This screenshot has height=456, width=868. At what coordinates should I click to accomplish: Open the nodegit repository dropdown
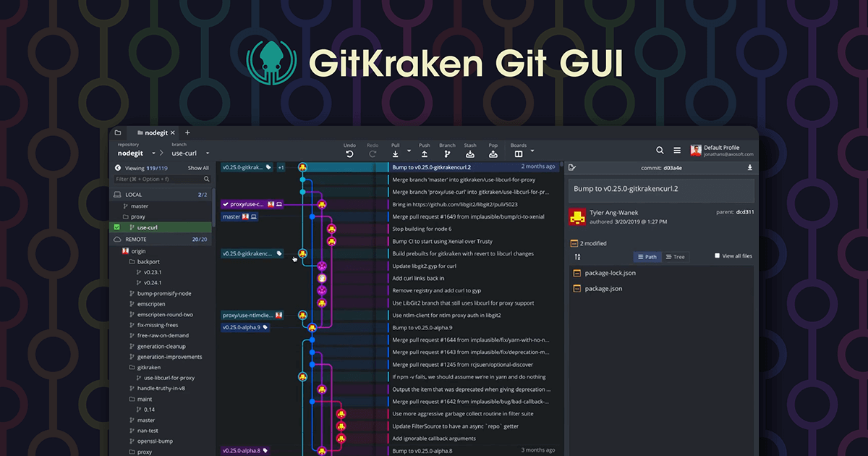tap(153, 153)
